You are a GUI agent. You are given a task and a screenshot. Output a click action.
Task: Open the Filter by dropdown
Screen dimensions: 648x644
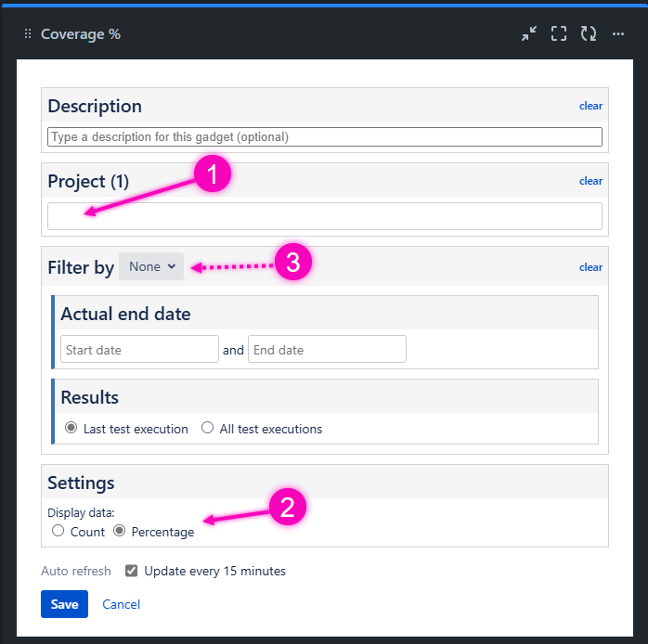[x=151, y=266]
